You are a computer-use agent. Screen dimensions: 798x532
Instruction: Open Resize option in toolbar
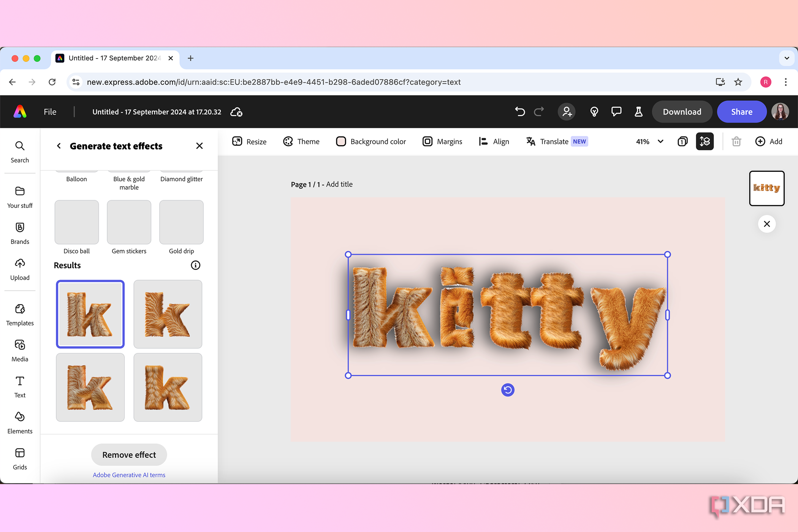(249, 141)
